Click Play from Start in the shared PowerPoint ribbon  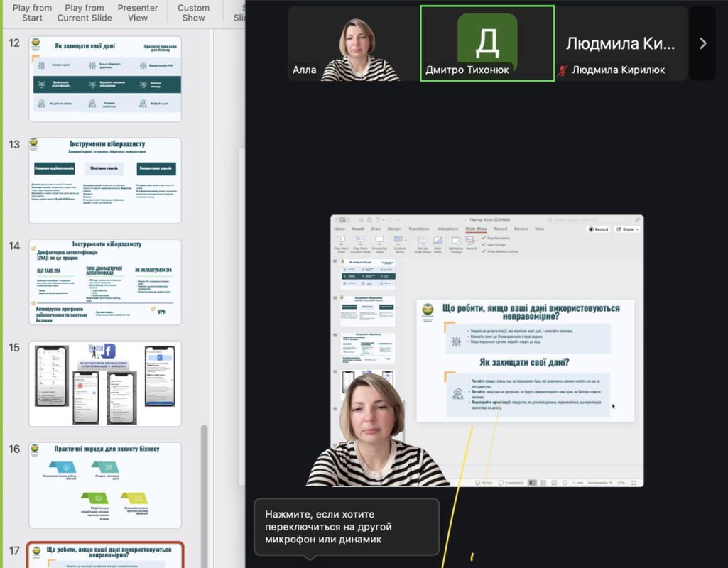[x=341, y=244]
